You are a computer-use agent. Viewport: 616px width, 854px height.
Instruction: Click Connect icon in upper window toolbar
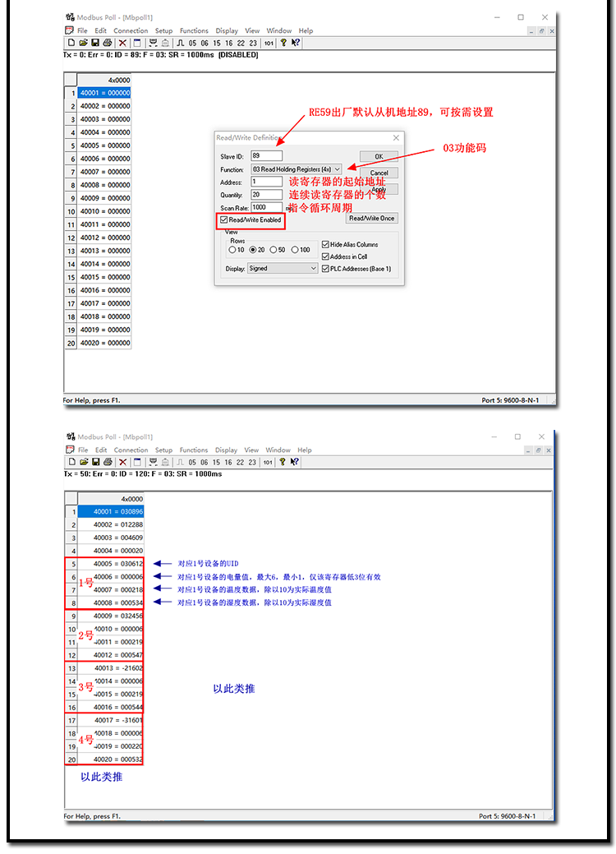(153, 43)
